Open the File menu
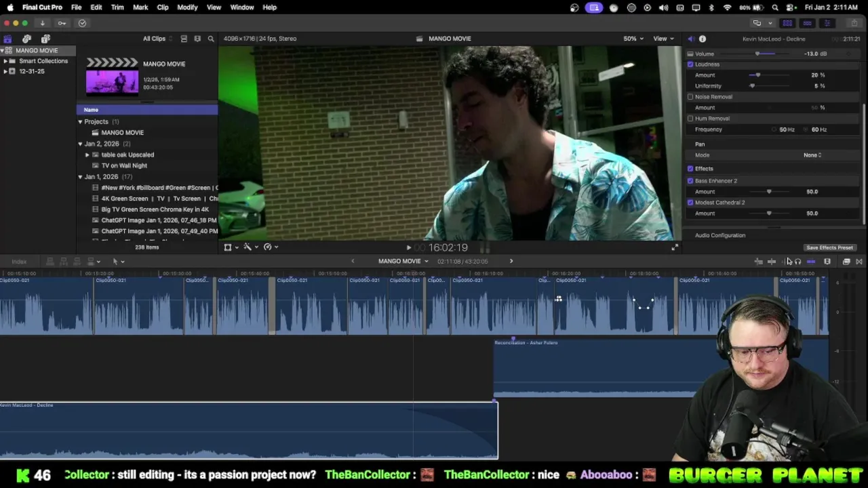 point(77,7)
